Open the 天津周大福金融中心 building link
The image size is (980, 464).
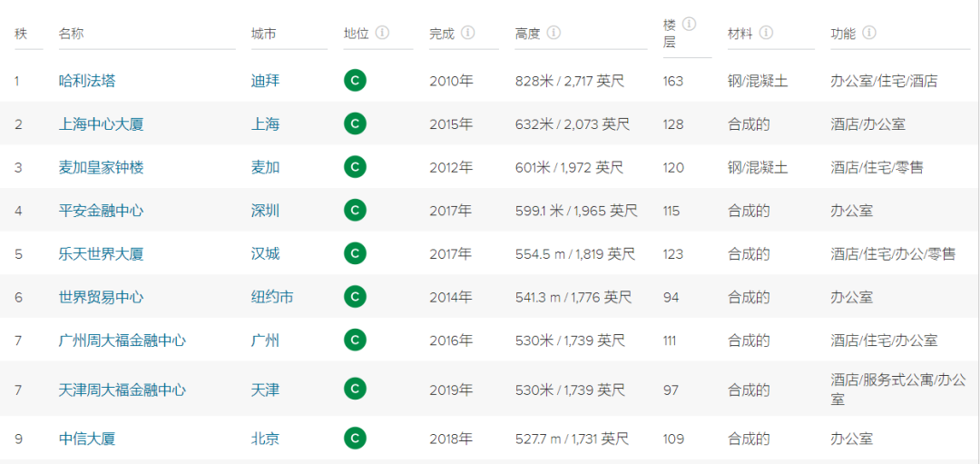point(122,390)
